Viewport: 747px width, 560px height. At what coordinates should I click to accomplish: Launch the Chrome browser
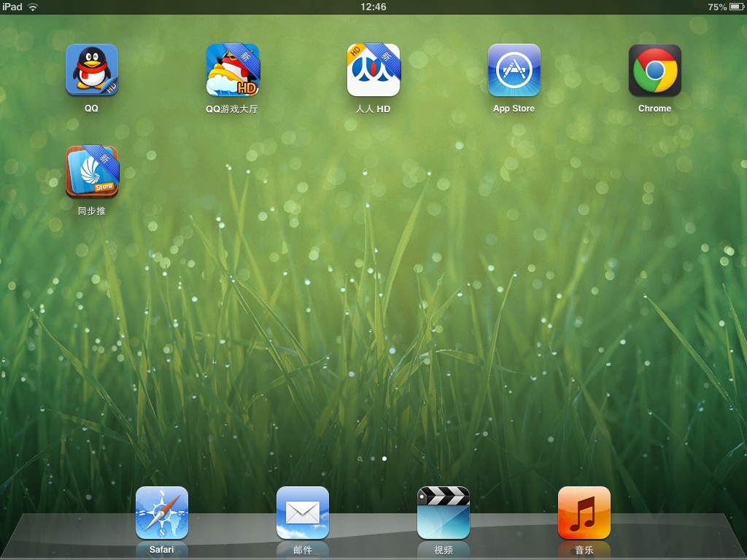tap(655, 70)
